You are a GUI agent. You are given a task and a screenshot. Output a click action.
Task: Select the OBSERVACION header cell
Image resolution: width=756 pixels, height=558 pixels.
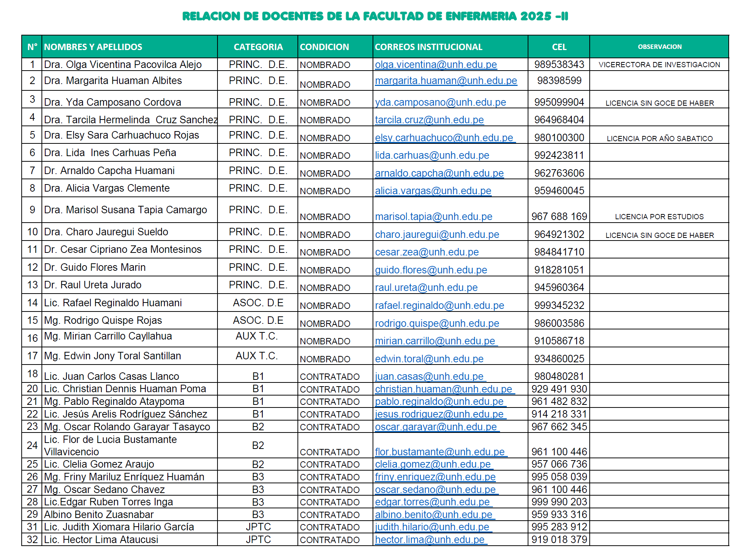pos(659,47)
